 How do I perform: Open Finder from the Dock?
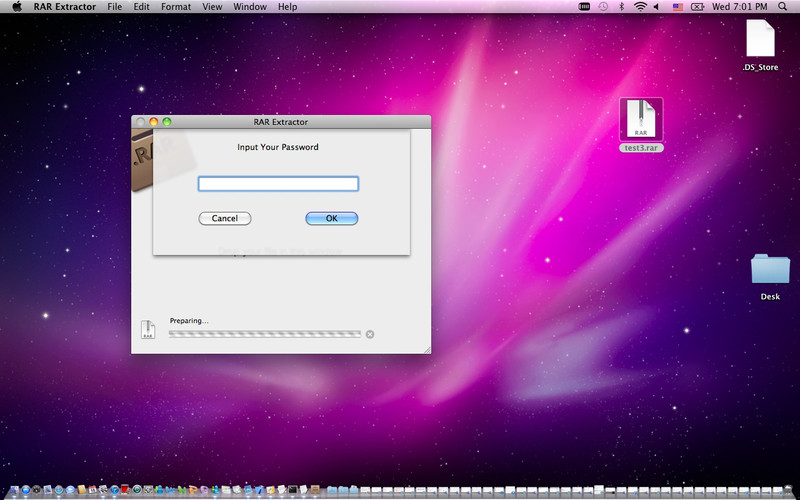pos(14,490)
